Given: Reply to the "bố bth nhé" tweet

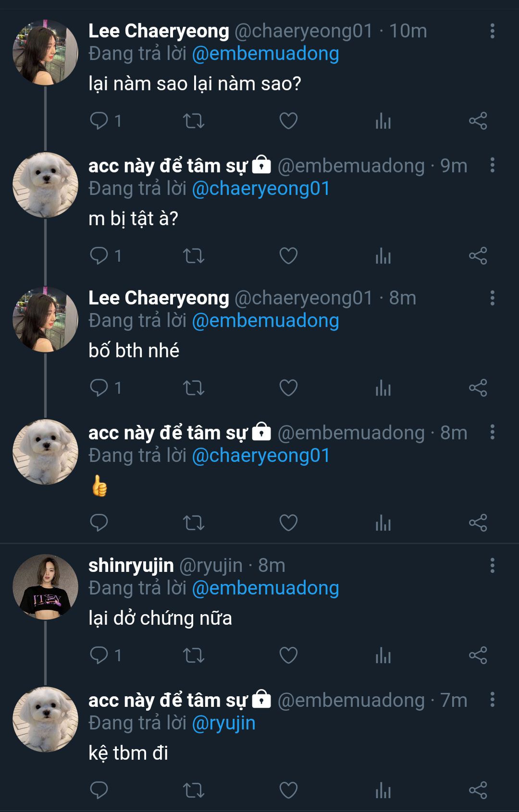Looking at the screenshot, I should pos(99,388).
